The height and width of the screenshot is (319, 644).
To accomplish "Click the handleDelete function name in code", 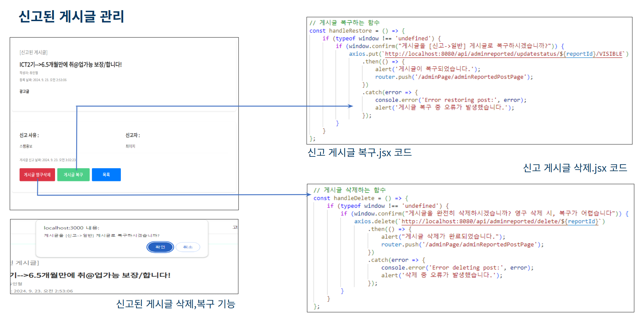I will 354,198.
